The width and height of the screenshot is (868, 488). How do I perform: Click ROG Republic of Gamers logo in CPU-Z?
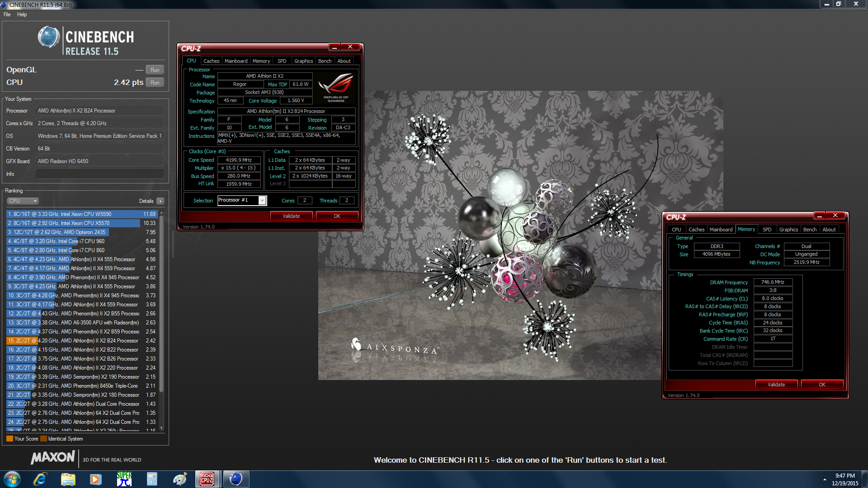336,88
